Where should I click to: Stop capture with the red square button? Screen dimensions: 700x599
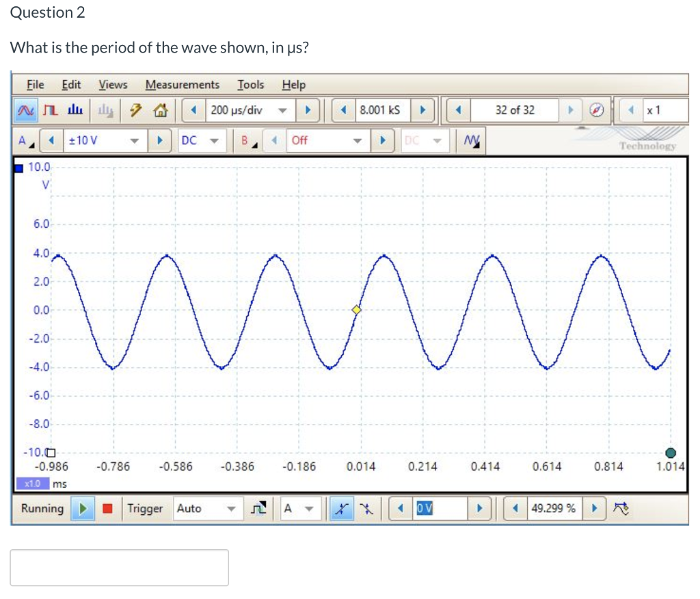[x=106, y=508]
